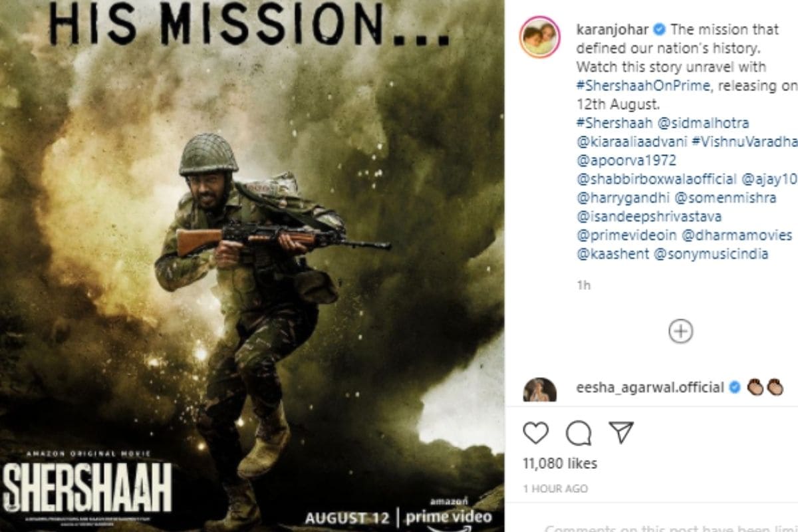Load more comments with the plus circle
Screen dimensions: 798x532
(680, 331)
